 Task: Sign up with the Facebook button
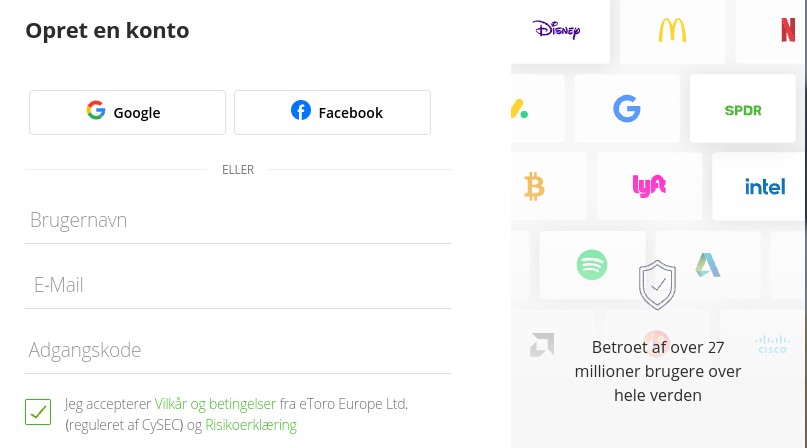coord(332,112)
